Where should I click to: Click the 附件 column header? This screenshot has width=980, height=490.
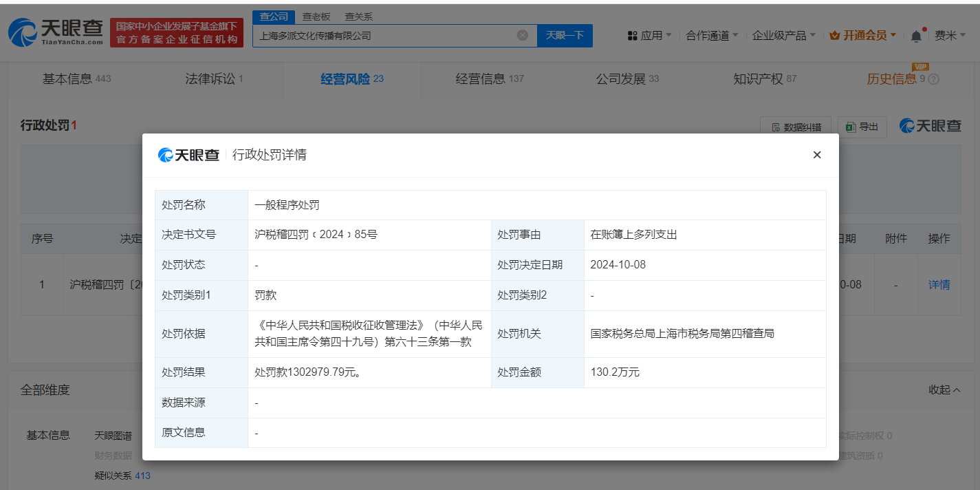coord(896,239)
